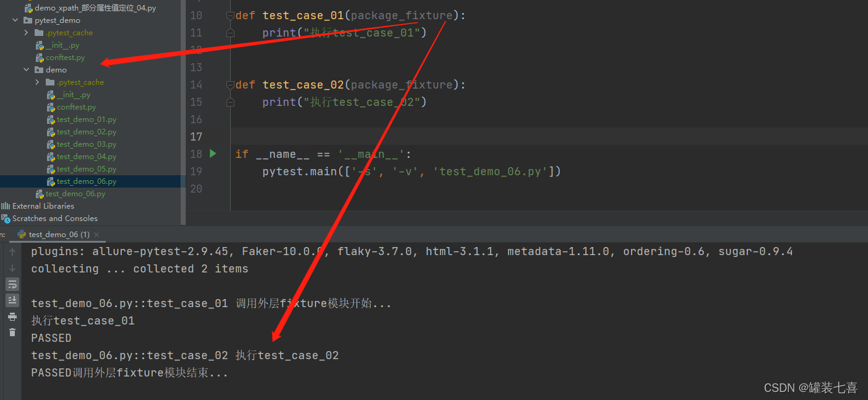Clear console output with the trash icon
868x400 pixels.
[x=12, y=333]
